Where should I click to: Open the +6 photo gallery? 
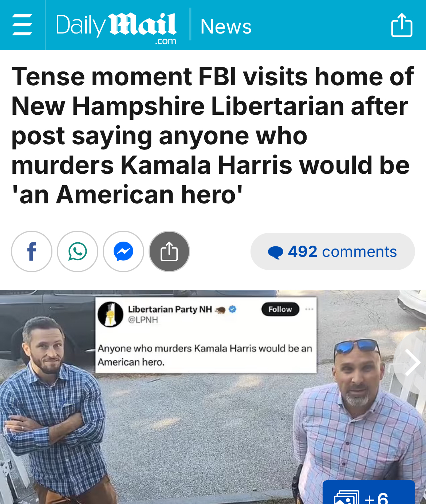pyautogui.click(x=368, y=493)
